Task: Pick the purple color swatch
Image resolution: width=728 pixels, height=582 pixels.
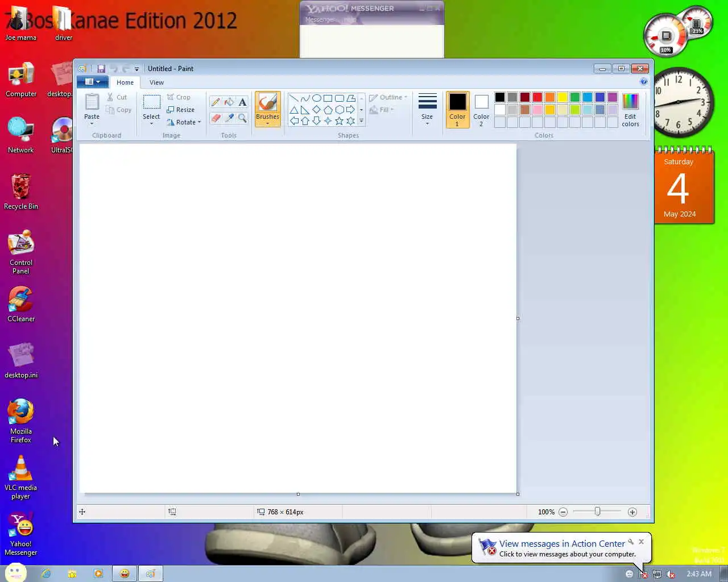Action: click(613, 97)
